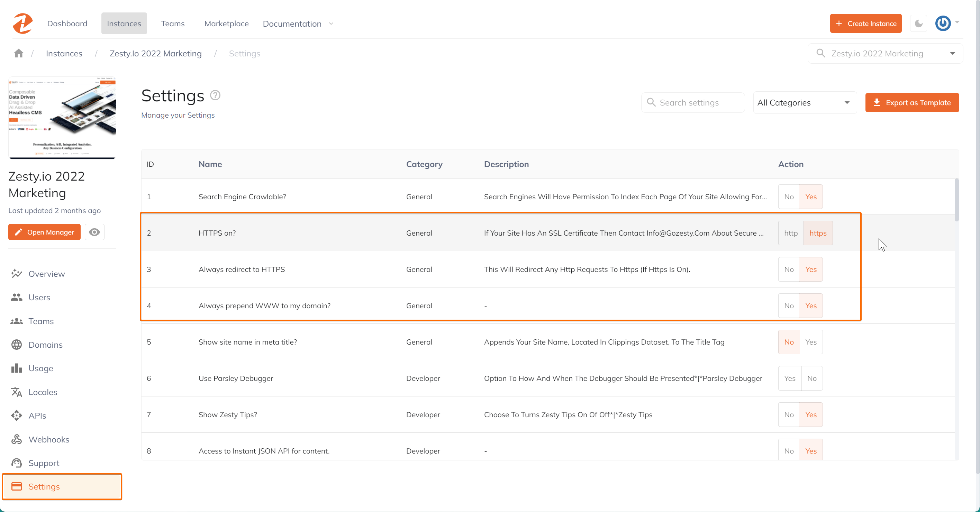Click the Instances breadcrumb link
The image size is (980, 512).
tap(64, 53)
